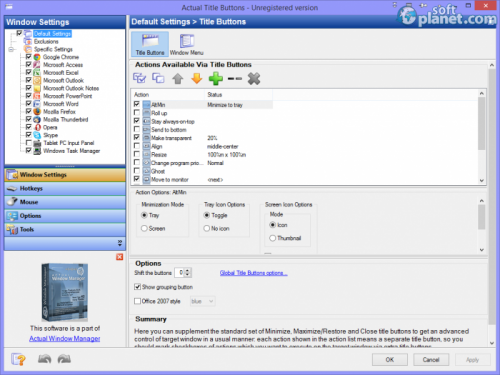Click the redo arrow icon at bottom
This screenshot has width=500, height=375.
point(64,359)
